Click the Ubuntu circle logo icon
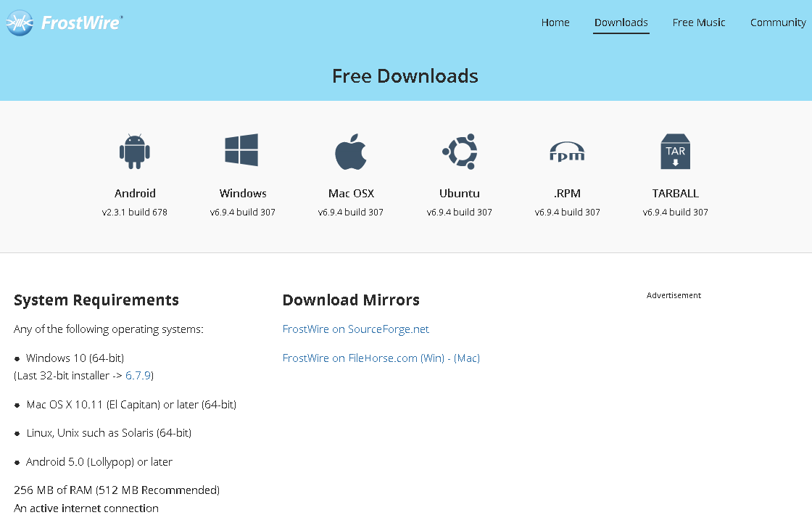Screen dimensions: 812x523 pyautogui.click(x=459, y=152)
